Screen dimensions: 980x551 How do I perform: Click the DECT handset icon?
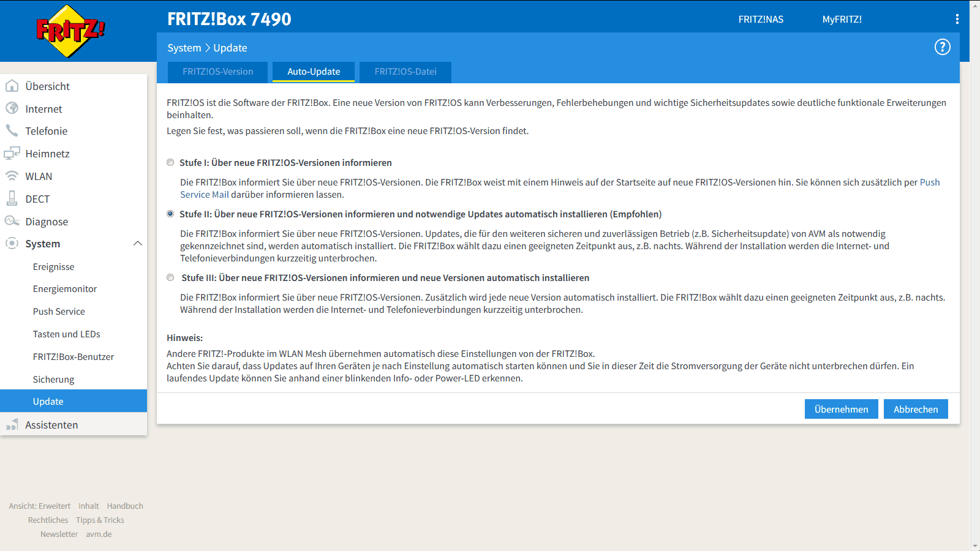pyautogui.click(x=12, y=198)
